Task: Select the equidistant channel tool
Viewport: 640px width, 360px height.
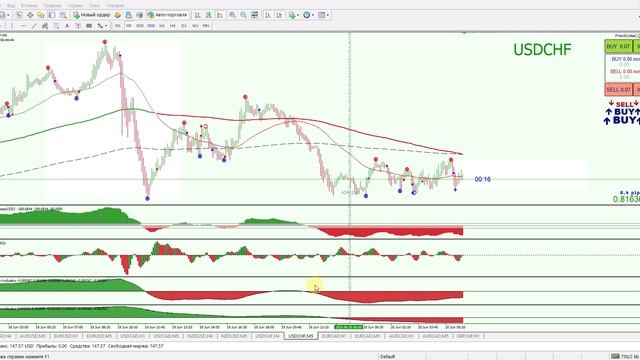Action: tap(45, 26)
